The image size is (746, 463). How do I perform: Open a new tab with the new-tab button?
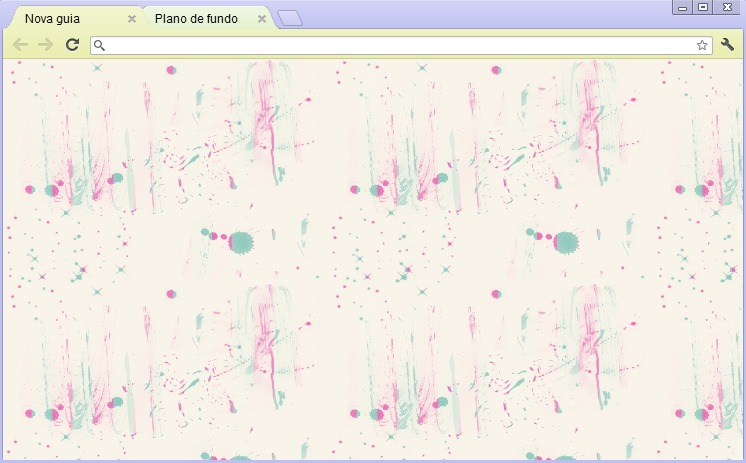(x=290, y=19)
